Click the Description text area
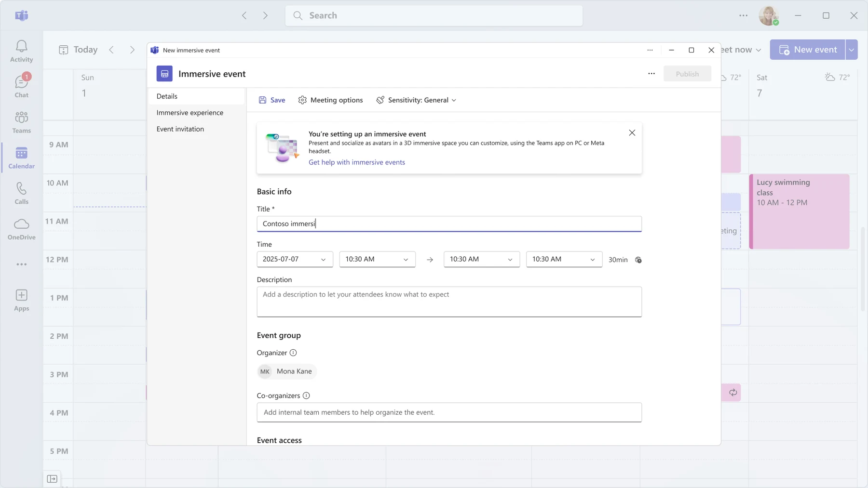 click(449, 302)
